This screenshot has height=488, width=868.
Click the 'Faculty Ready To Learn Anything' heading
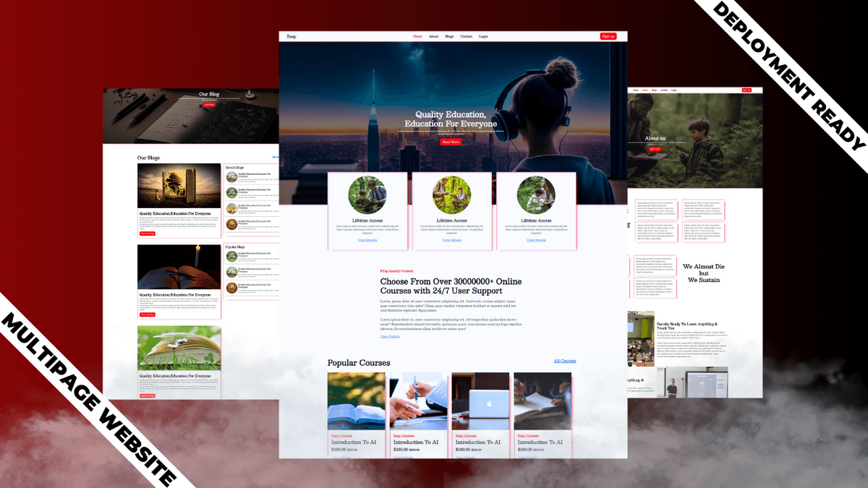coord(686,326)
